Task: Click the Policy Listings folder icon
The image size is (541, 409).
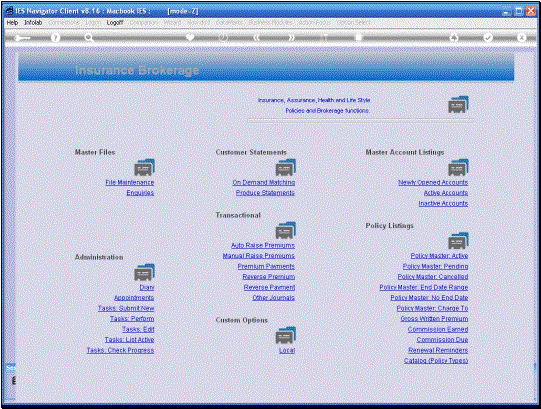Action: click(458, 241)
